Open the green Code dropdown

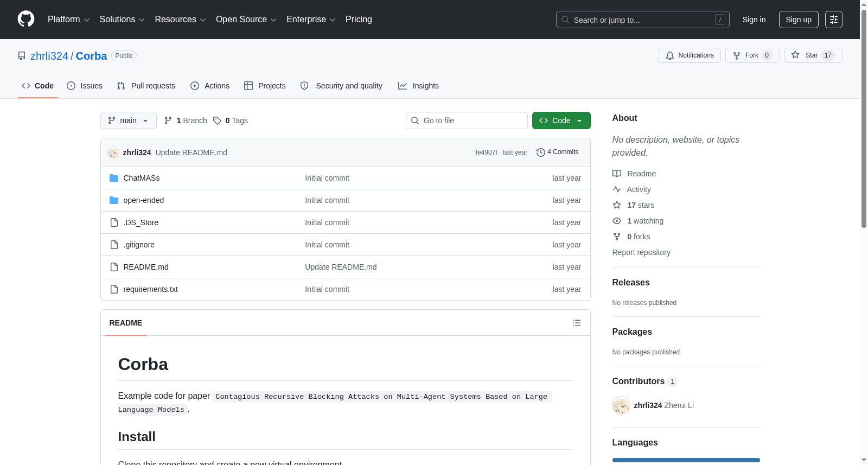pyautogui.click(x=561, y=120)
